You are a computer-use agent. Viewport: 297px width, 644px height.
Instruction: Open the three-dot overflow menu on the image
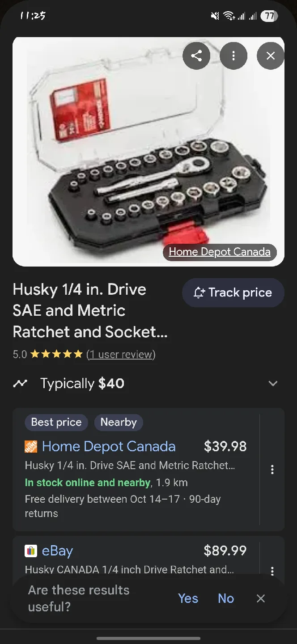(x=233, y=55)
